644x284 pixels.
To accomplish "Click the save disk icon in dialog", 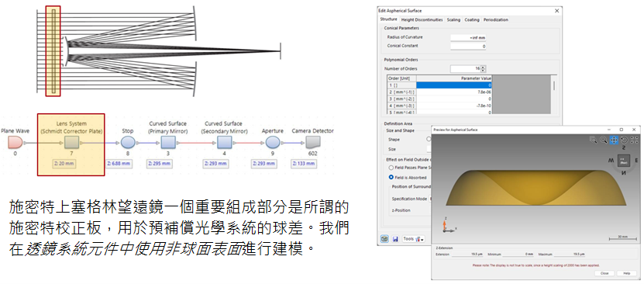I will point(395,239).
